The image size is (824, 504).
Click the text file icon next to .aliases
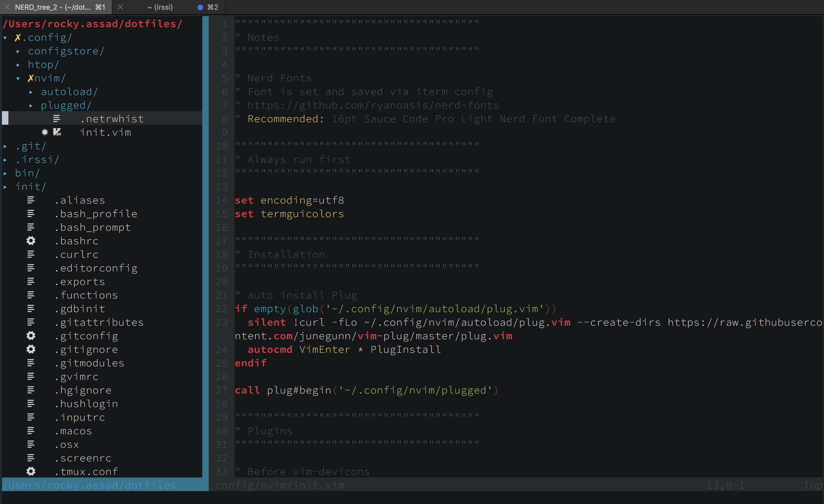click(x=31, y=200)
